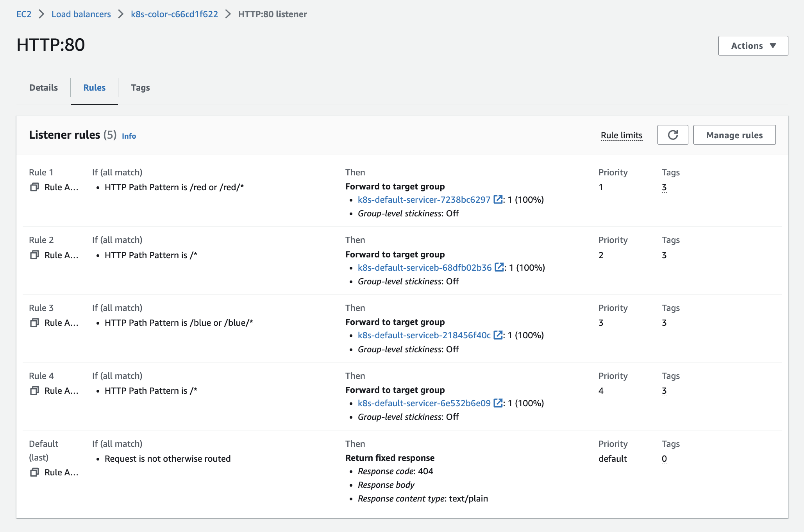Switch to the Tags tab
Viewport: 804px width, 532px height.
pos(140,87)
